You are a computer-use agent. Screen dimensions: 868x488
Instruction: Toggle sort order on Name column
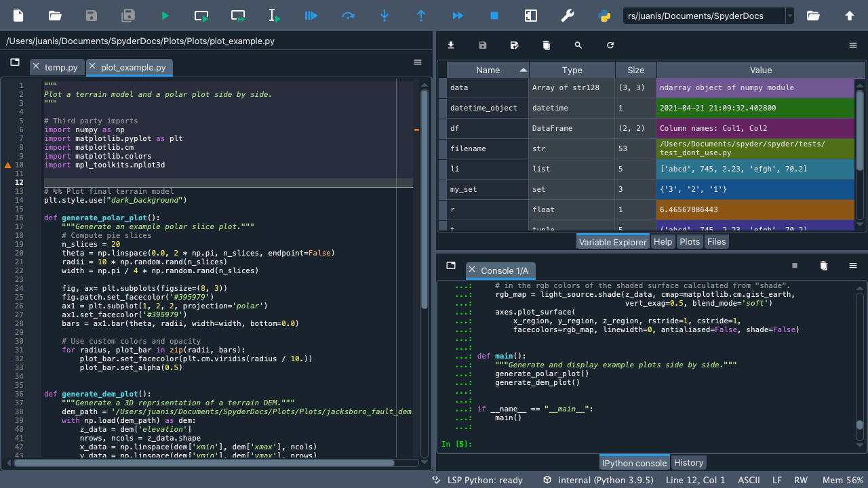[x=488, y=70]
